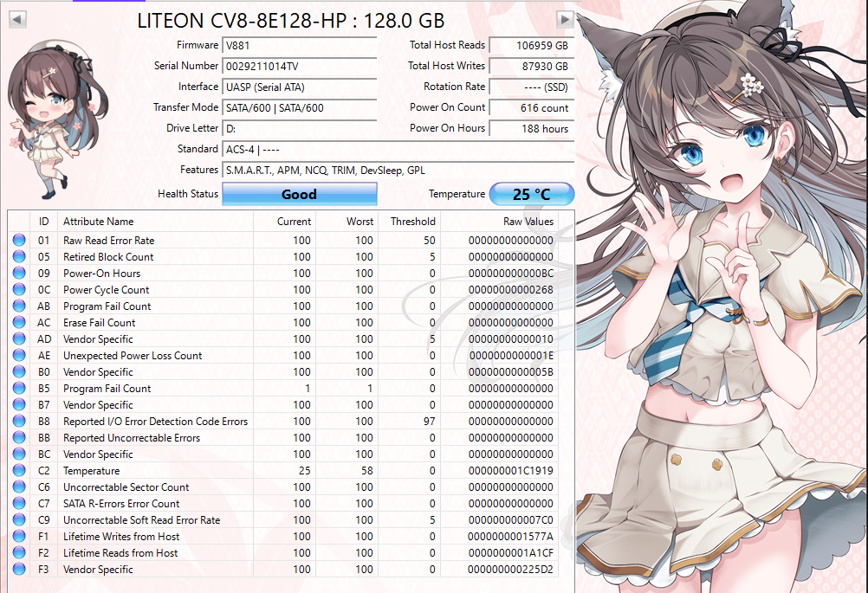Select the Reported Uncorrectable Errors attribute name
Screen dimensions: 868x593
tap(131, 437)
